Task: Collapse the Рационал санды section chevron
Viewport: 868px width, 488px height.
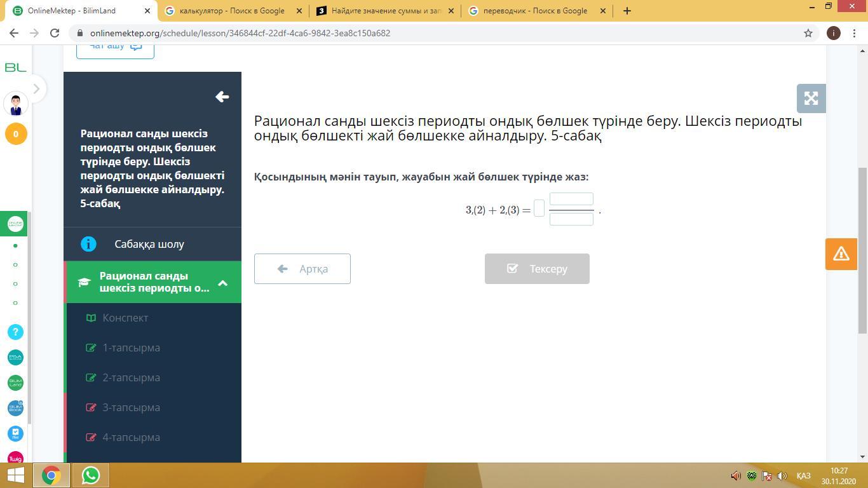Action: pos(222,283)
